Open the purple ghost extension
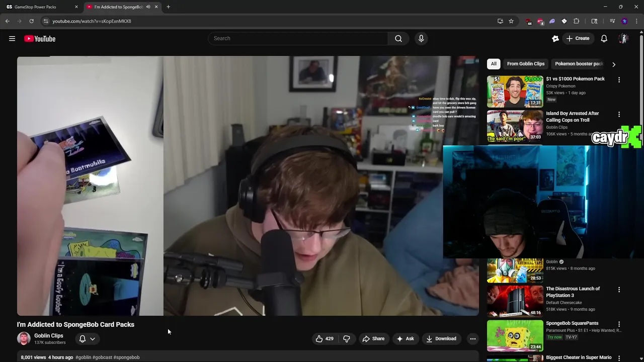This screenshot has width=644, height=362. 552,21
